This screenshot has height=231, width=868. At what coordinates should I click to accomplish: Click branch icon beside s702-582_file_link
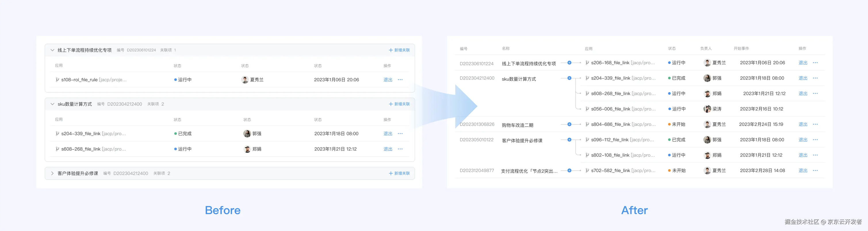587,170
